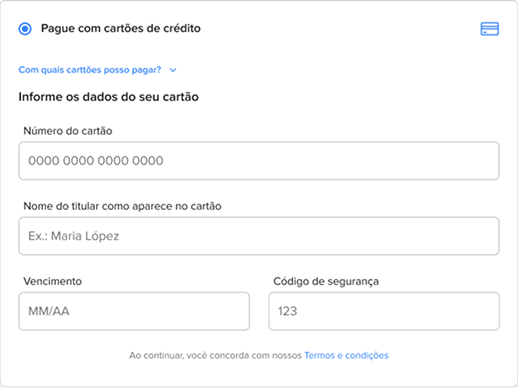518x388 pixels.
Task: Click the 123 placeholder in security code box
Action: pos(287,311)
